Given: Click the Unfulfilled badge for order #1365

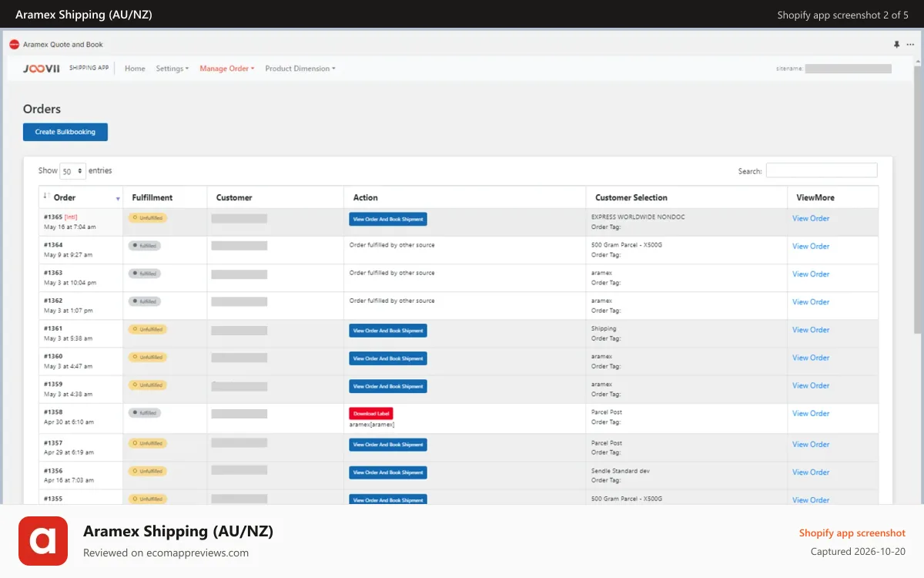Looking at the screenshot, I should click(x=147, y=218).
